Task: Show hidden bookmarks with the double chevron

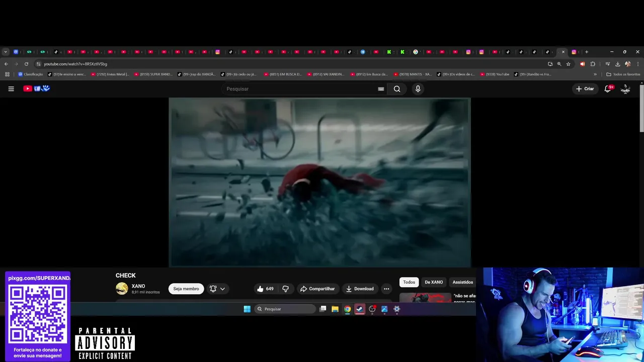Action: pos(595,74)
